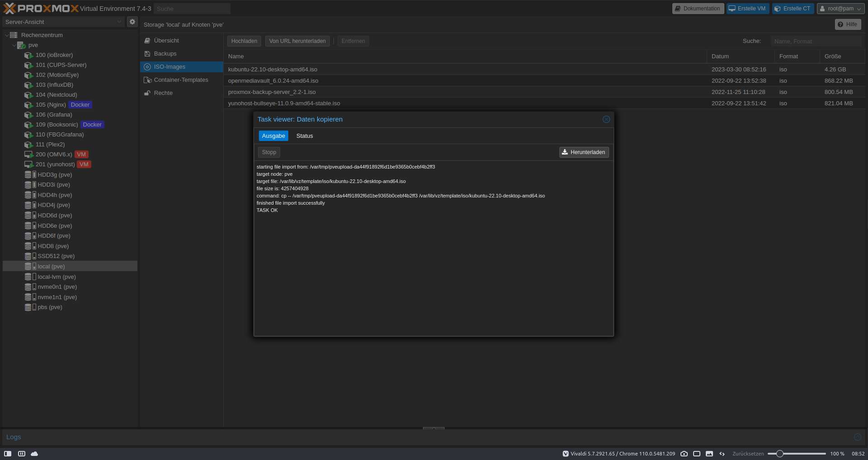Click the Docker tag on Booksonic

pyautogui.click(x=92, y=125)
